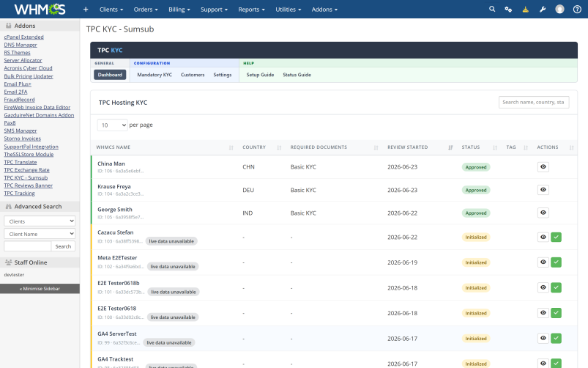The image size is (588, 368).
Task: Open the Utilities menu
Action: (289, 10)
